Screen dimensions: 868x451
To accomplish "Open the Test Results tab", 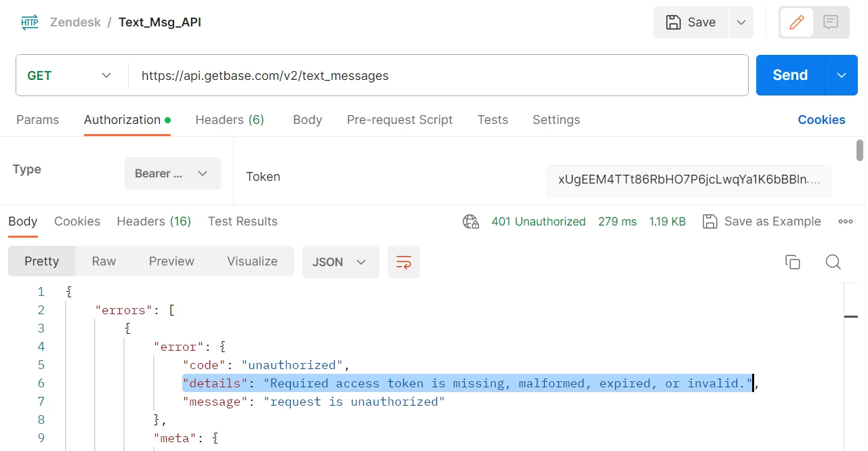I will click(x=243, y=221).
